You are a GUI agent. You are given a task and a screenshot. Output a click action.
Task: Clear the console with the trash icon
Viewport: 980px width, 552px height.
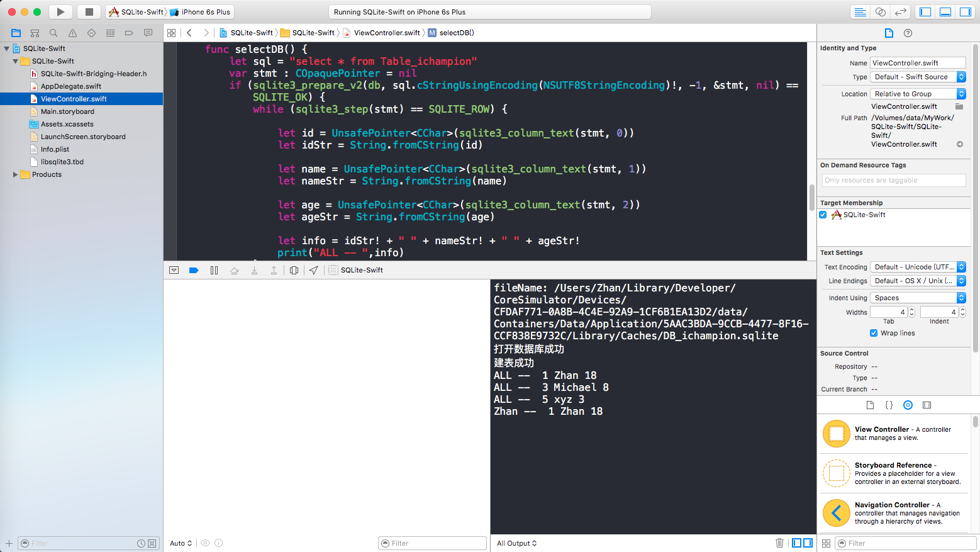coord(779,543)
